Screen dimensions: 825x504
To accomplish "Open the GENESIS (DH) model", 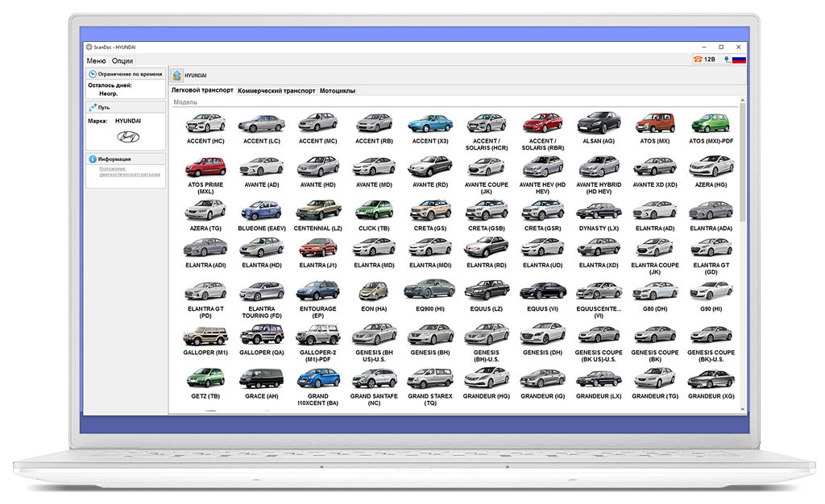I will [542, 340].
